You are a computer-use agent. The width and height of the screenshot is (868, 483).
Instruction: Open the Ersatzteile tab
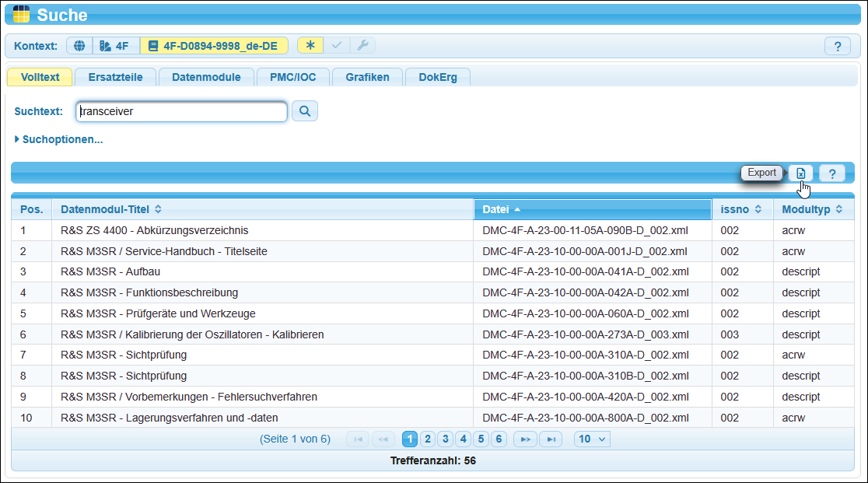[x=115, y=77]
